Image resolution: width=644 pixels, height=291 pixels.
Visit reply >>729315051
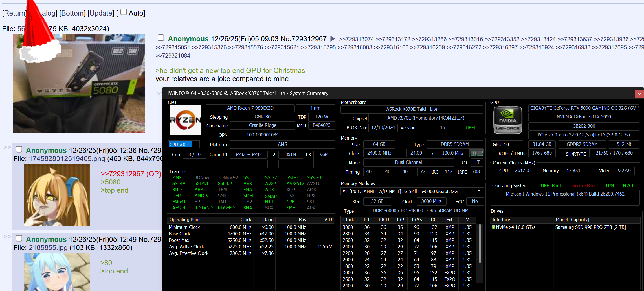173,47
